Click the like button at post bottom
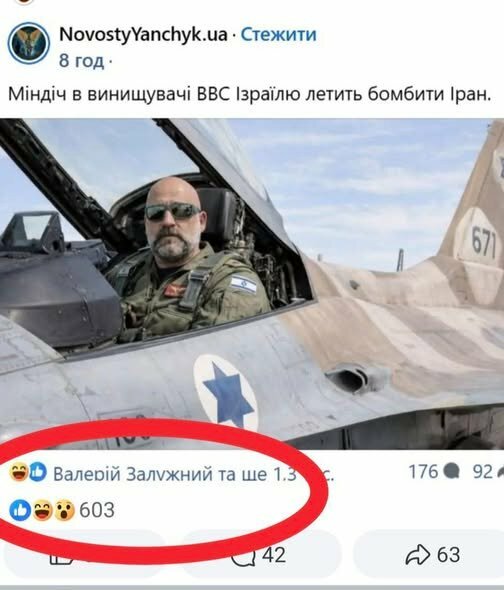 (x=82, y=555)
